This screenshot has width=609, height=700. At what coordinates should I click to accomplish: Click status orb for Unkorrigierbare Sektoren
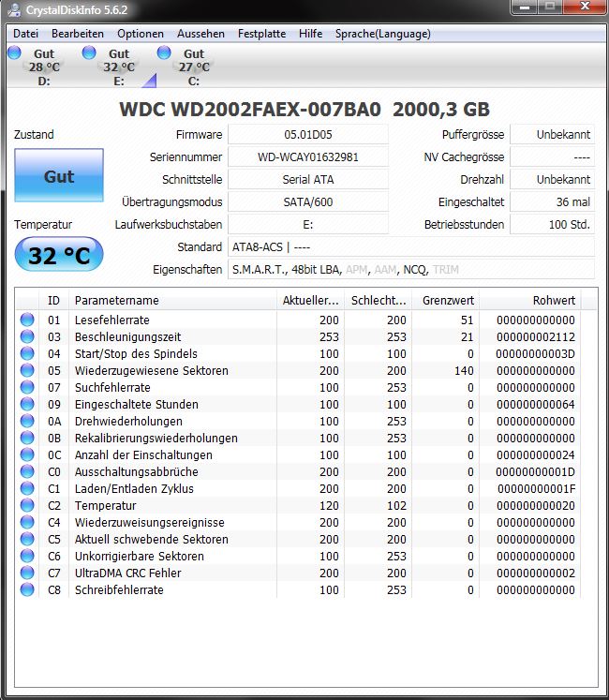click(x=27, y=556)
